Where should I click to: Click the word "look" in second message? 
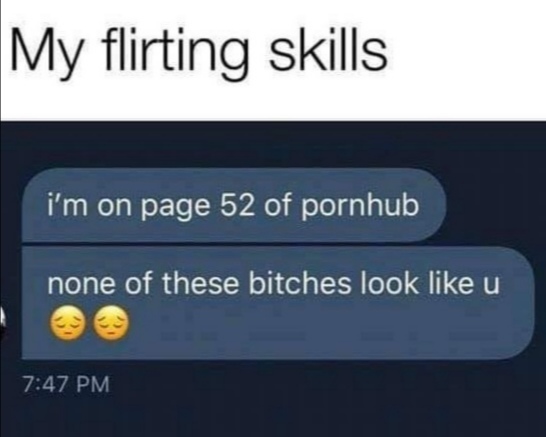389,283
